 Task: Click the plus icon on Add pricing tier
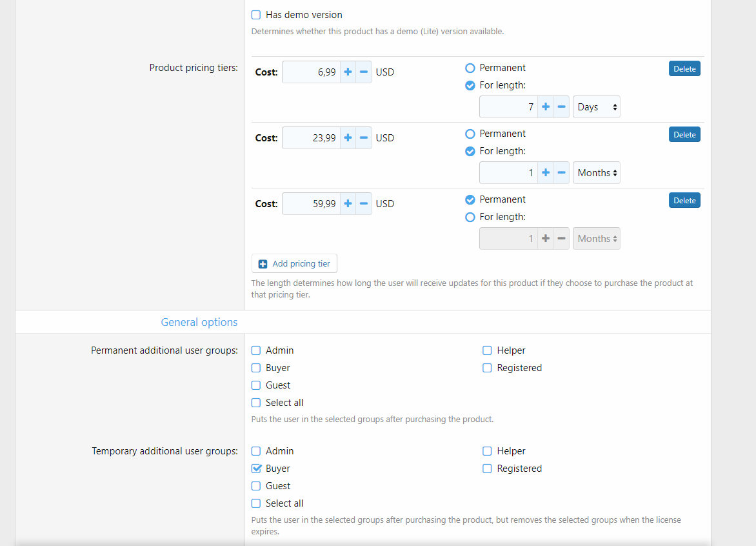pyautogui.click(x=263, y=264)
